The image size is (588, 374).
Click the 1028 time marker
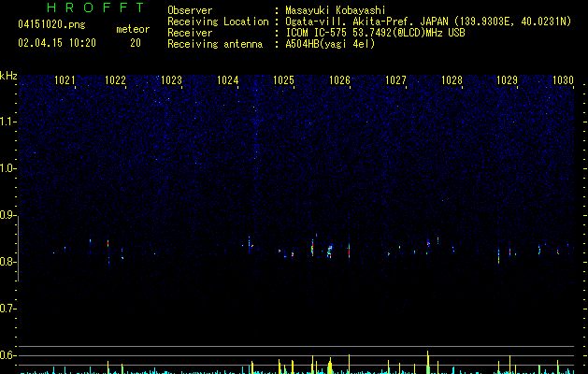452,79
